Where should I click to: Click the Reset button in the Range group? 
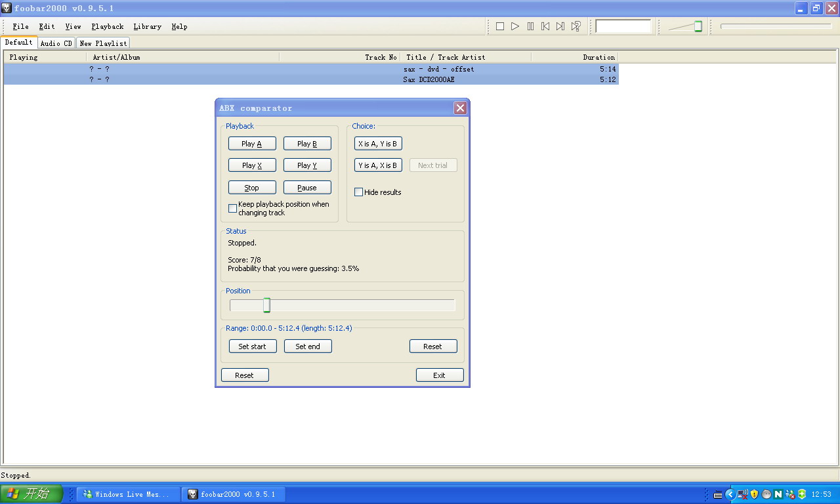433,346
